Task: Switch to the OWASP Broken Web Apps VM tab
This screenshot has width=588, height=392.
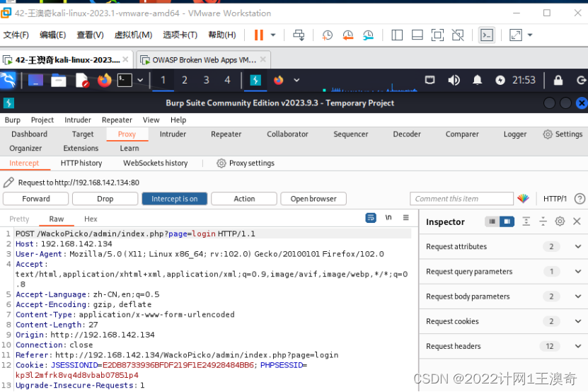Action: tap(204, 60)
